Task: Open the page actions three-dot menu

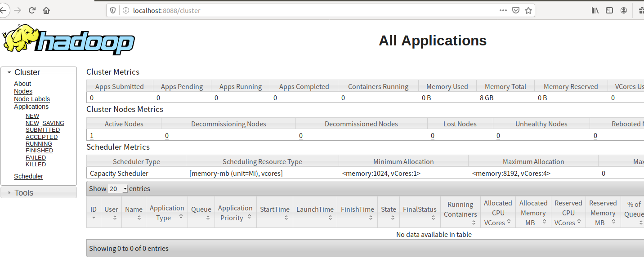Action: point(503,10)
